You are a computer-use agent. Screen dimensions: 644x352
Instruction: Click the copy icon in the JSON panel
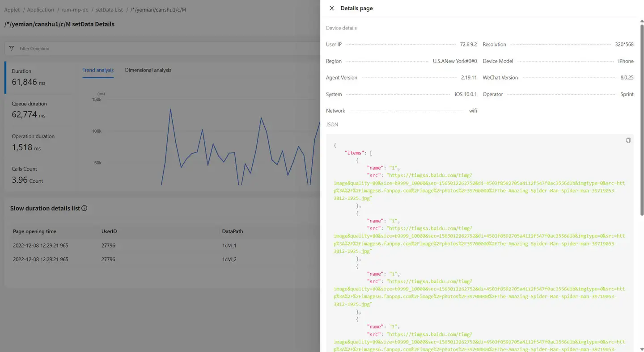628,140
